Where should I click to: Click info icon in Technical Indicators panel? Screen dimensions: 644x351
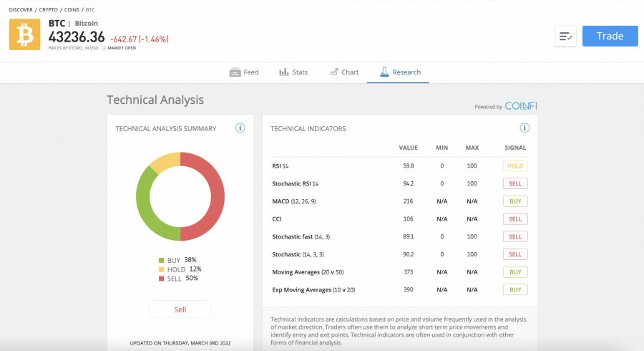525,128
